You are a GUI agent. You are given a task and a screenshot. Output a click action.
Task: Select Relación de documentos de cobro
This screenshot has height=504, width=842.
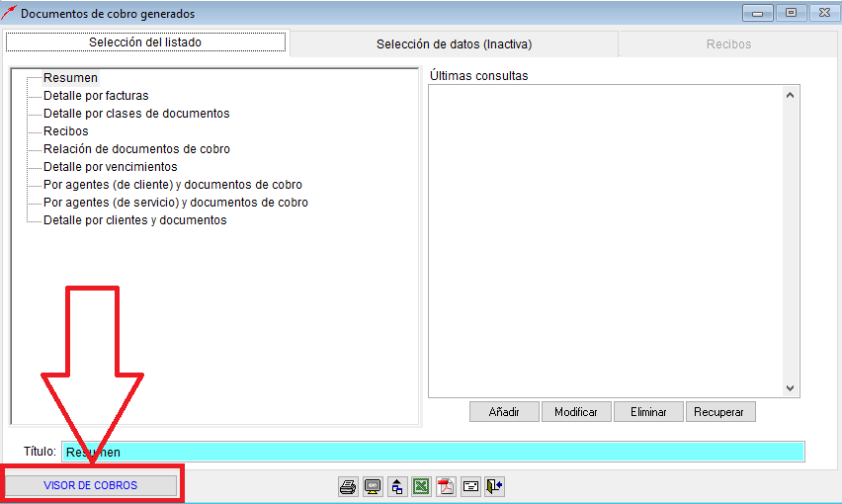[136, 148]
